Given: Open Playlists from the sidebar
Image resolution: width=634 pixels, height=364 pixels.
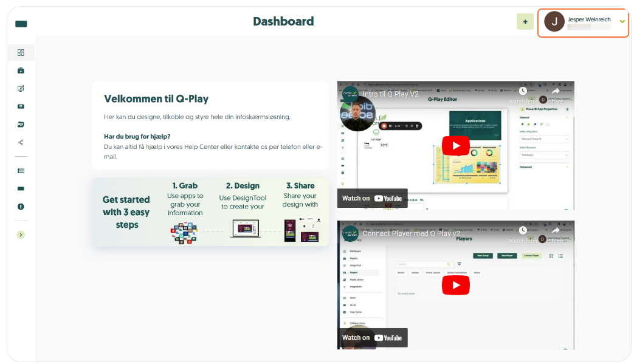Looking at the screenshot, I should 21,70.
